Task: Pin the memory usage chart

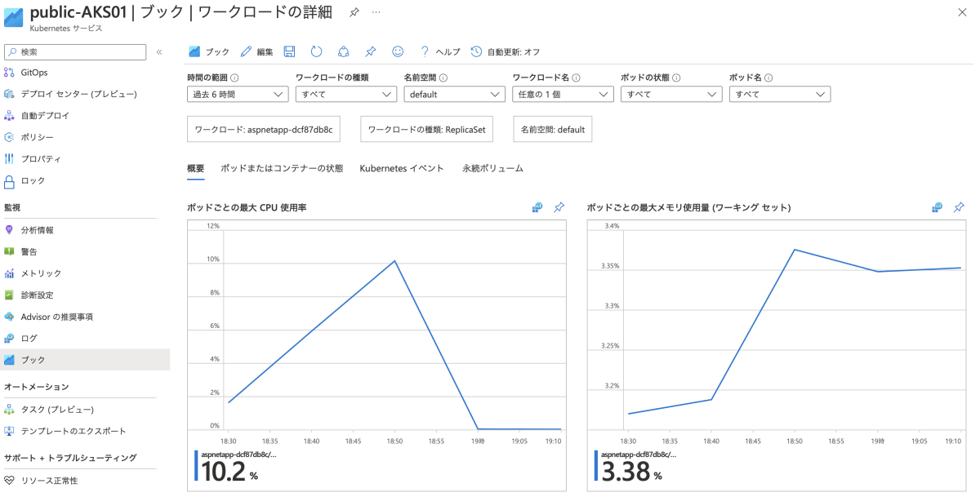Action: click(959, 207)
